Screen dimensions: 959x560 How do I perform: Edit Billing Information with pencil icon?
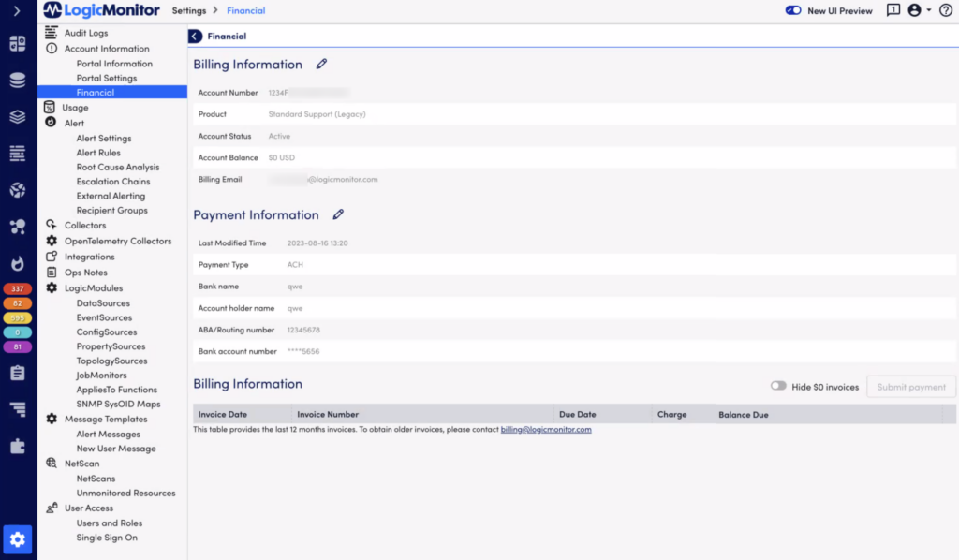321,65
